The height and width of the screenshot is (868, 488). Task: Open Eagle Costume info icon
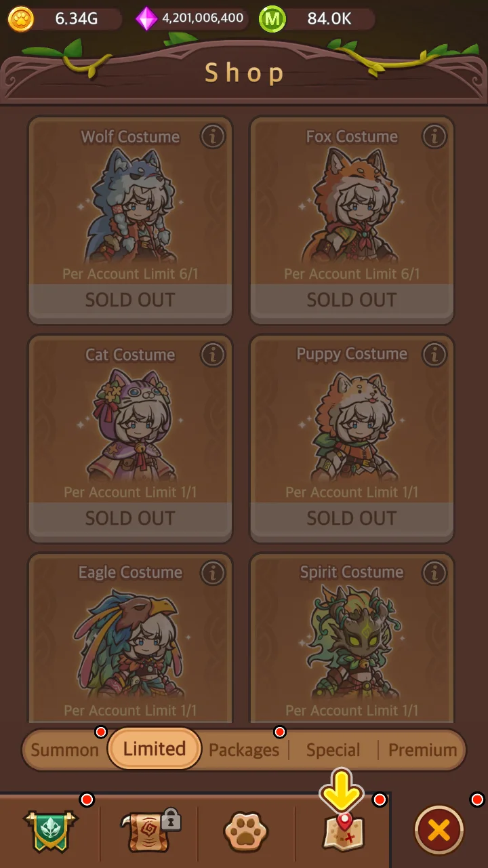tap(213, 572)
